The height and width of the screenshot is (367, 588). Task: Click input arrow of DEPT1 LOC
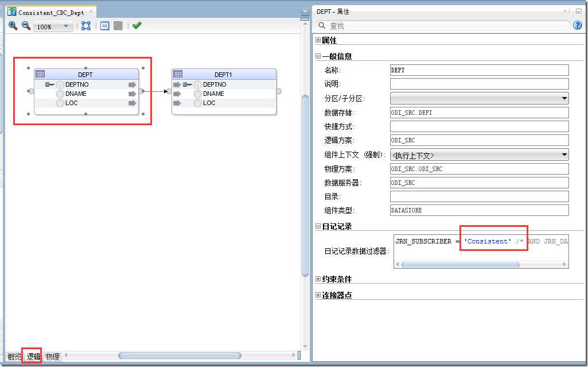point(177,103)
